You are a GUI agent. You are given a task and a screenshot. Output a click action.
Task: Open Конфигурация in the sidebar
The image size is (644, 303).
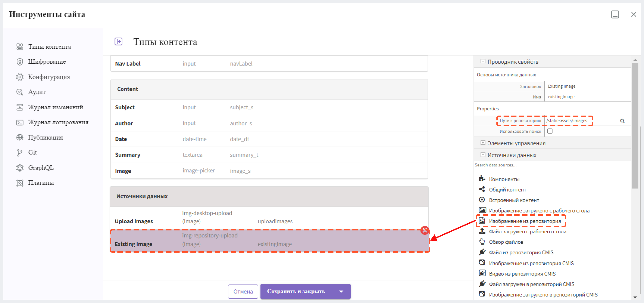[x=49, y=77]
